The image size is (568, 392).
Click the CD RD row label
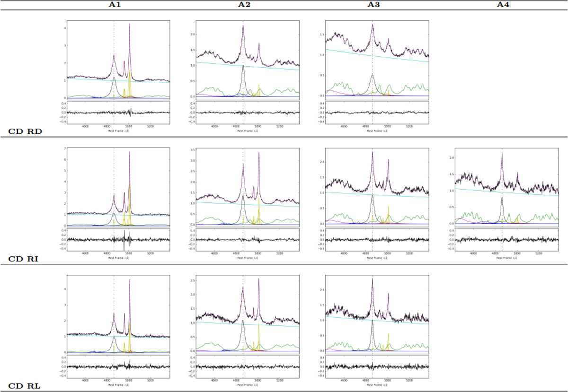pos(25,131)
